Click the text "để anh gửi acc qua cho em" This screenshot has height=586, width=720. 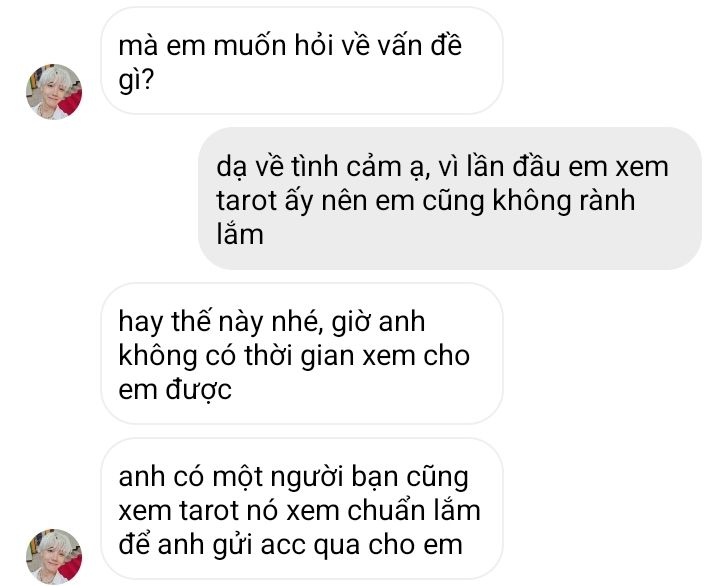coord(290,545)
